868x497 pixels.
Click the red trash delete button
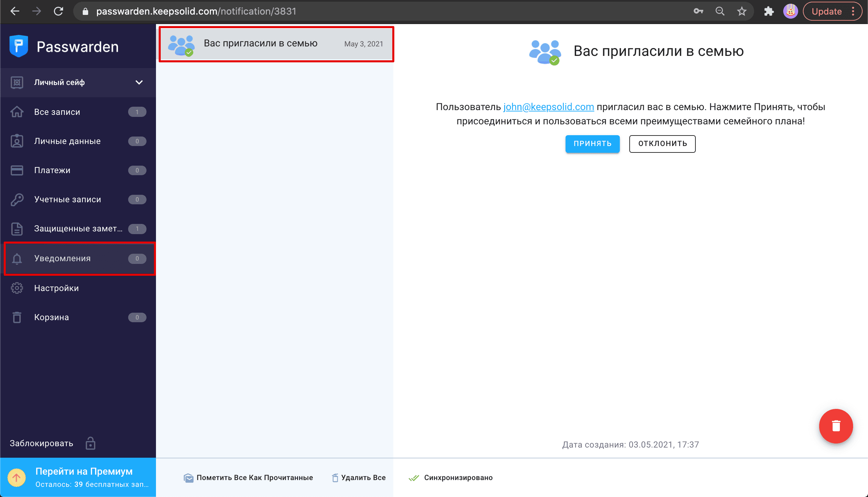[835, 426]
